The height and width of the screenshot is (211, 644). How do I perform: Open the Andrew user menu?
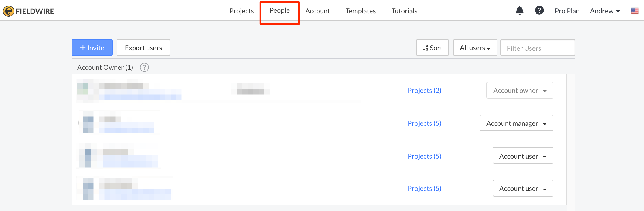point(605,11)
